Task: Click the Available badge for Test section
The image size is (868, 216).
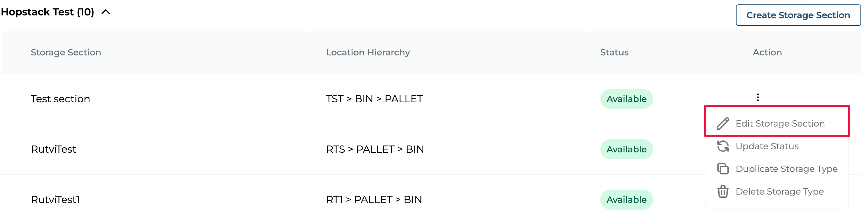Action: 626,99
